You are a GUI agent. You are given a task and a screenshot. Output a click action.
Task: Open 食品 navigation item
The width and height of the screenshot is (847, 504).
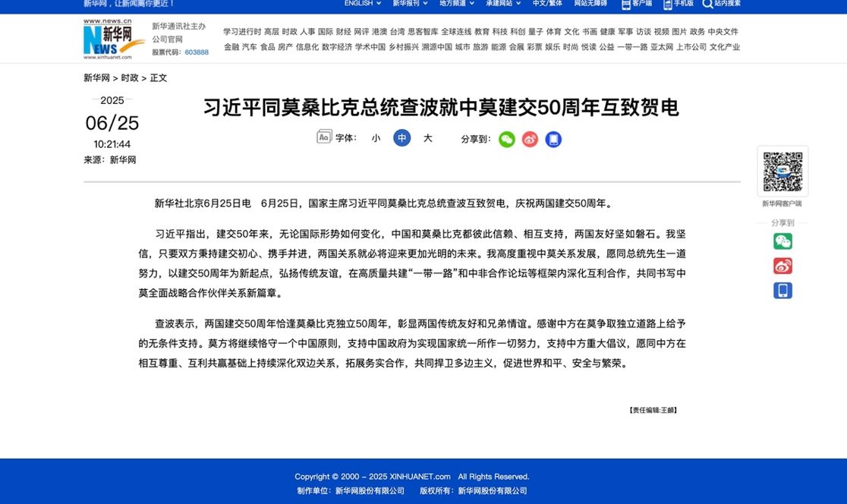267,47
